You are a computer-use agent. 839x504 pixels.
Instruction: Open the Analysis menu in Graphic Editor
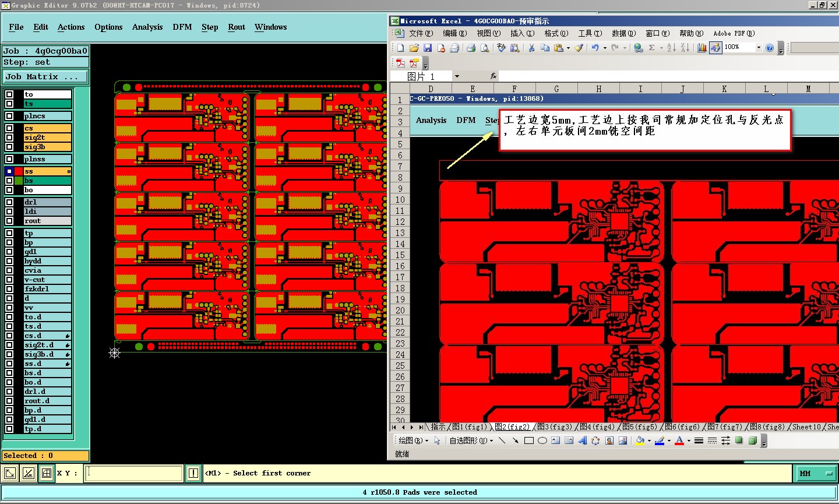click(x=147, y=27)
